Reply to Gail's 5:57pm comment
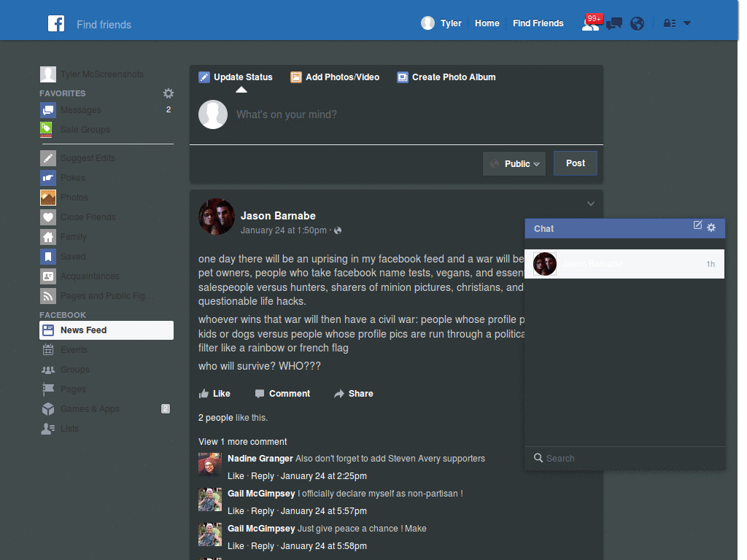Screen dimensions: 747x560 [x=263, y=511]
